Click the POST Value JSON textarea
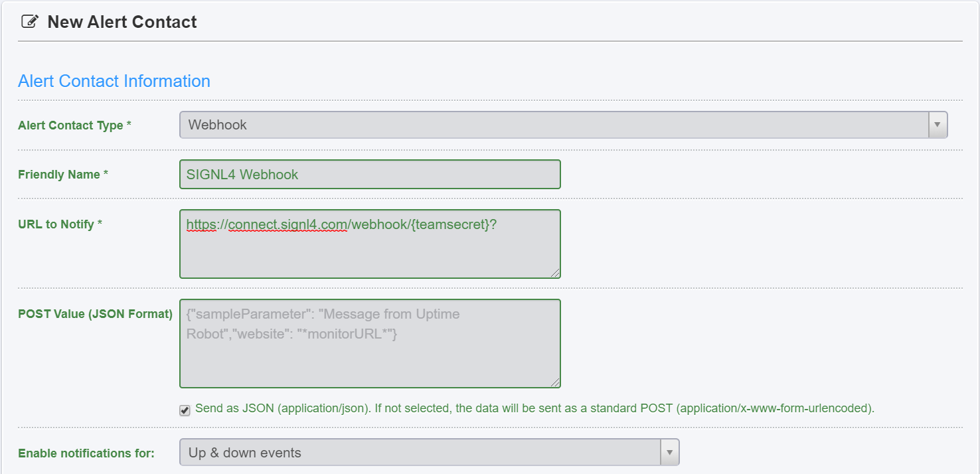Screen dimensions: 980x474 tap(370, 343)
